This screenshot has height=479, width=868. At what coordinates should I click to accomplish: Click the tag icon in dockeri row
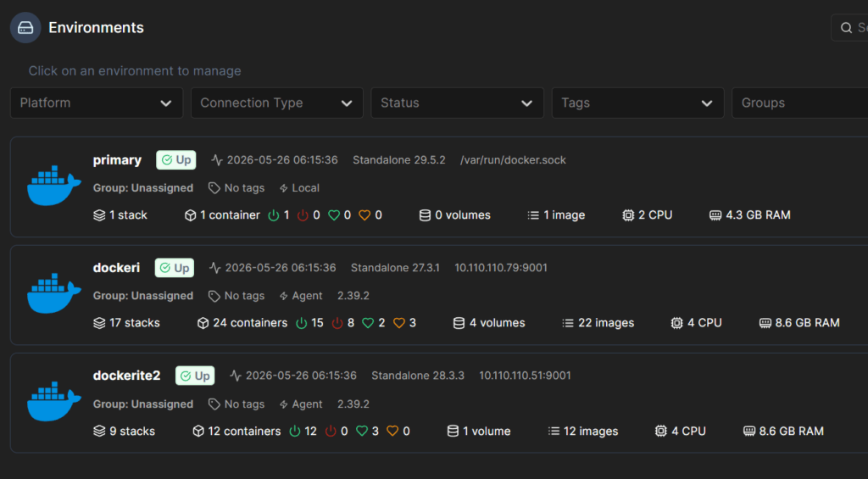[x=214, y=296]
